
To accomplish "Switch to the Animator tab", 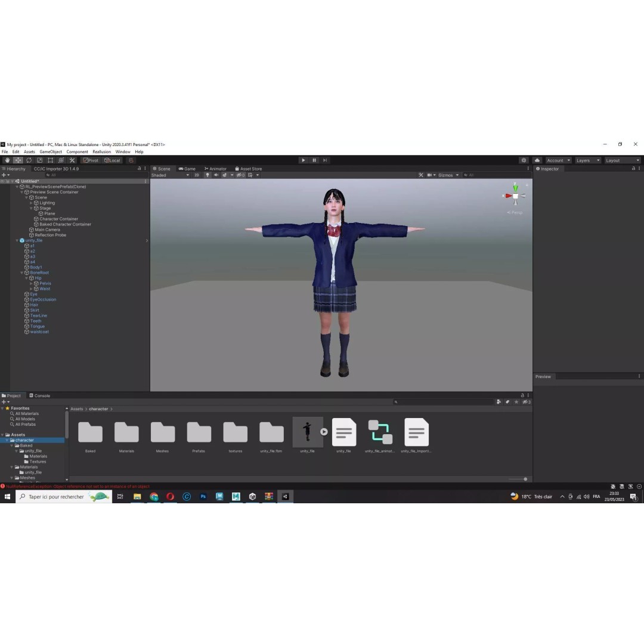I will [x=216, y=168].
